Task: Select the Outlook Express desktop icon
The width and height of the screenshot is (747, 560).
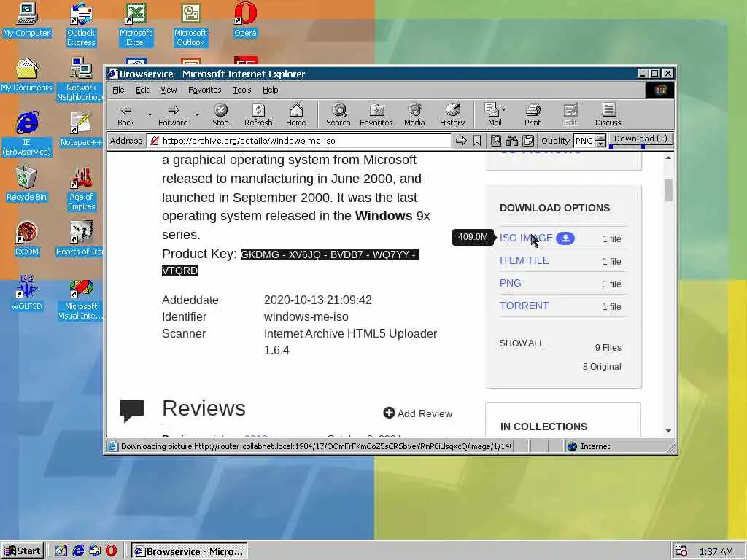Action: [x=81, y=25]
